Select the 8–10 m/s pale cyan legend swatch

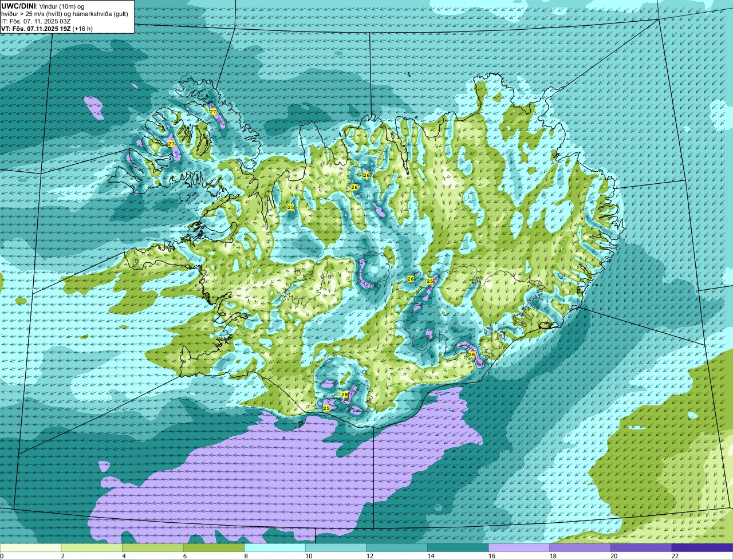click(x=275, y=547)
